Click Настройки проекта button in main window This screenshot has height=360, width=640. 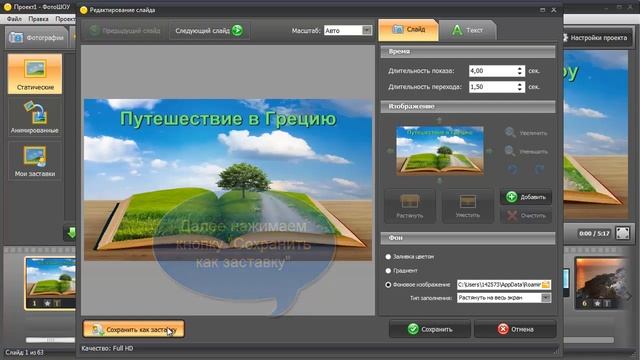596,38
